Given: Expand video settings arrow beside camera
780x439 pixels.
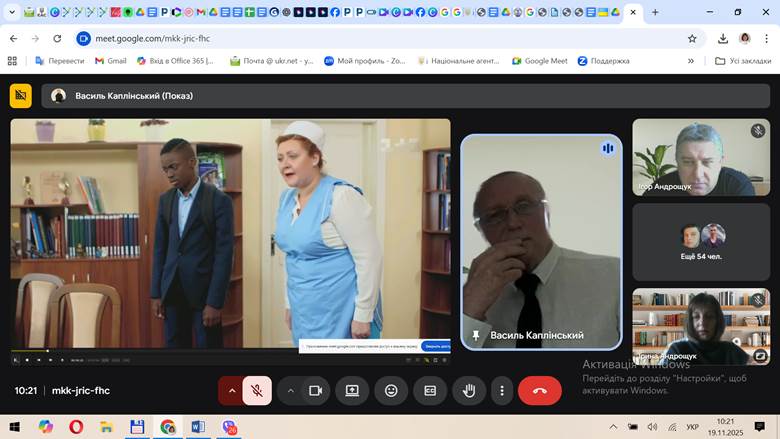Looking at the screenshot, I should (x=290, y=391).
